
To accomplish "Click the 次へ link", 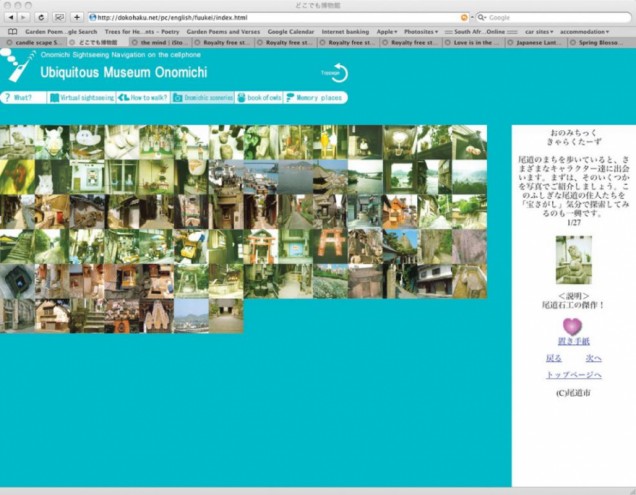I will point(593,358).
